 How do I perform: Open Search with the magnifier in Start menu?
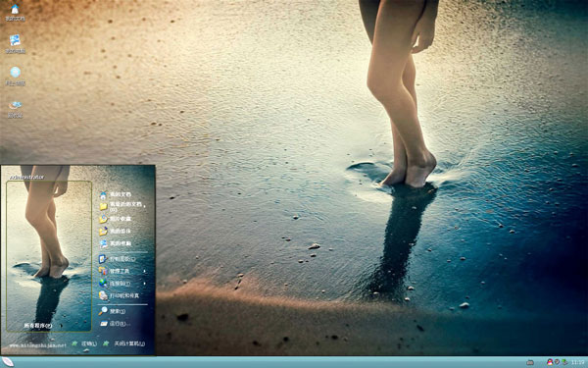point(112,311)
